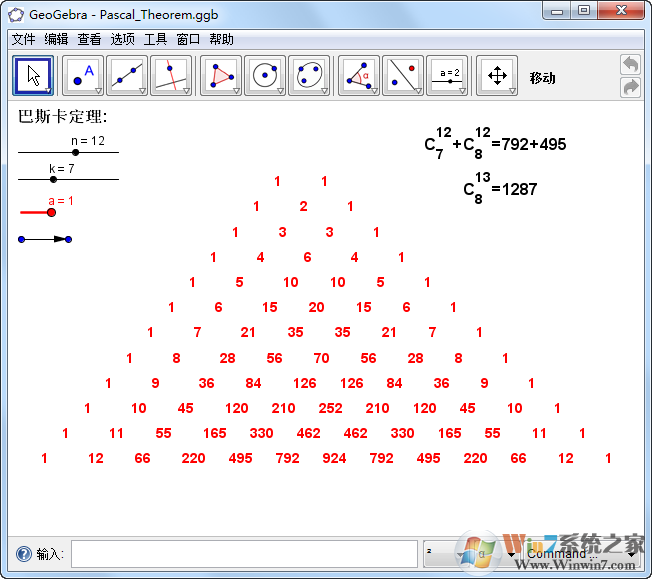Open the 工具 (Tools) menu
Screen dimensions: 652x579
click(x=155, y=40)
